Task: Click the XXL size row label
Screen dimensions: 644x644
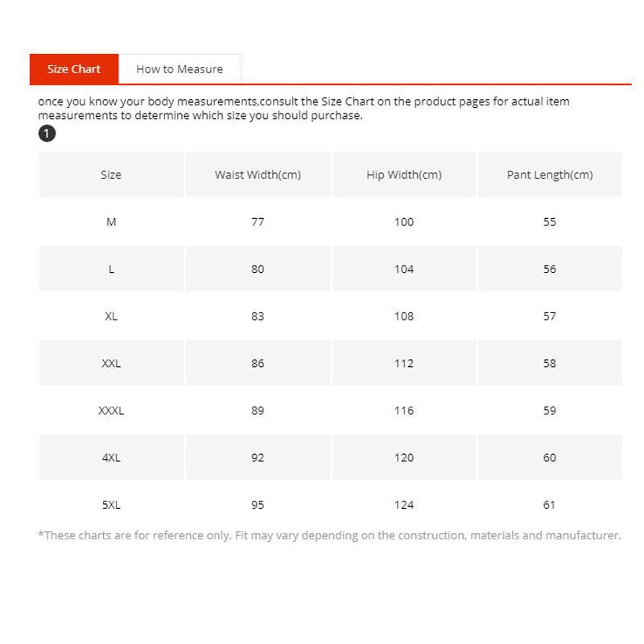Action: 111,364
